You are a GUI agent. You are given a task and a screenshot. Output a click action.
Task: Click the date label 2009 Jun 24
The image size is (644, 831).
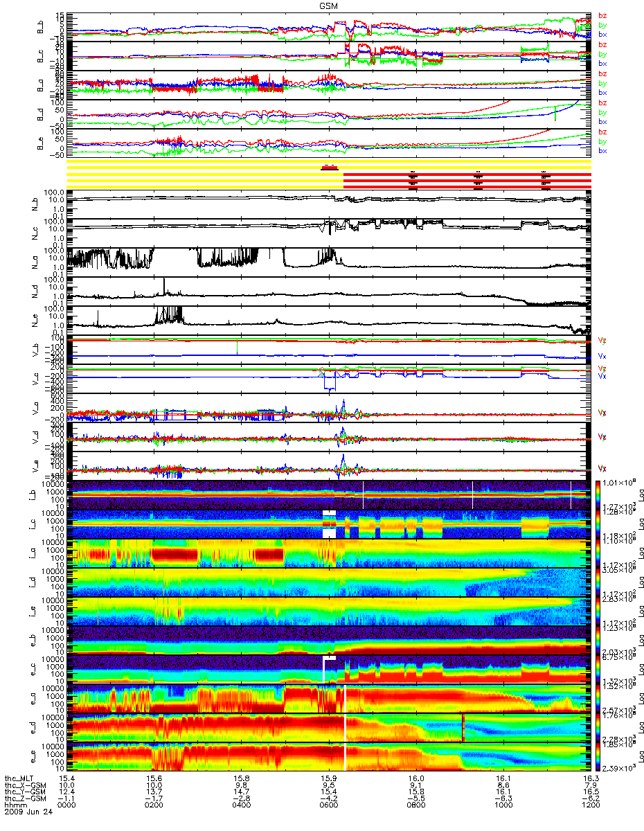pos(28,811)
